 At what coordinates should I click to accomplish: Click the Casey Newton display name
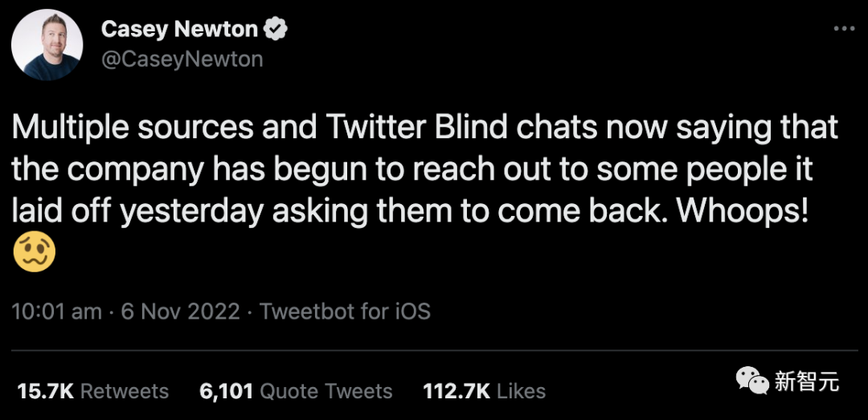point(179,30)
